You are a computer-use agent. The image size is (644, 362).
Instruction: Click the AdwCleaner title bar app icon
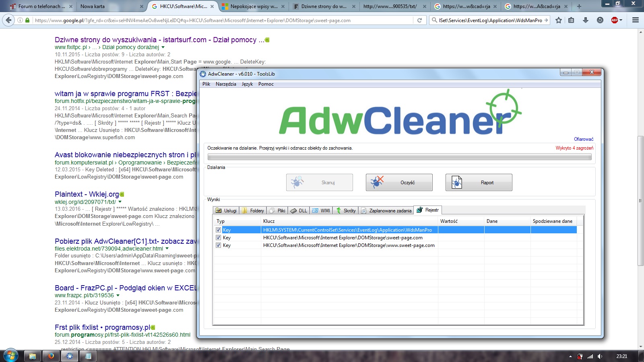point(203,74)
